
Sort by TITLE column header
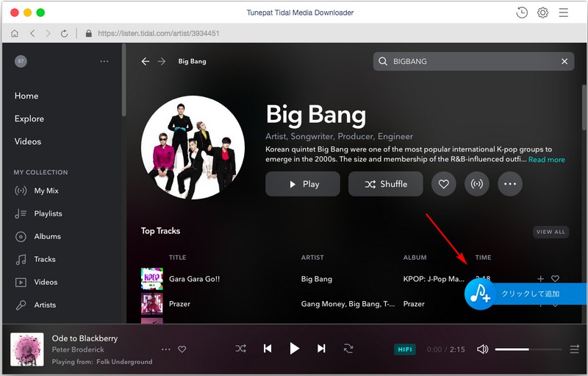[177, 258]
